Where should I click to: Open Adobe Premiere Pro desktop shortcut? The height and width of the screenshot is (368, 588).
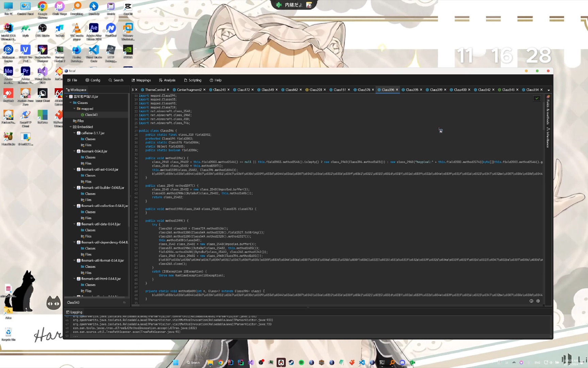tap(25, 75)
